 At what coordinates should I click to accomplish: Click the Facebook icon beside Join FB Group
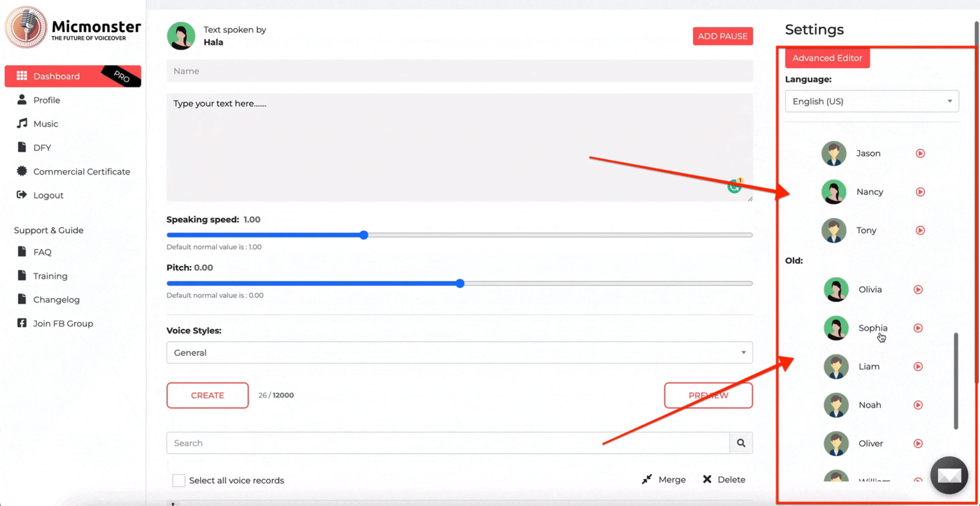coord(22,323)
